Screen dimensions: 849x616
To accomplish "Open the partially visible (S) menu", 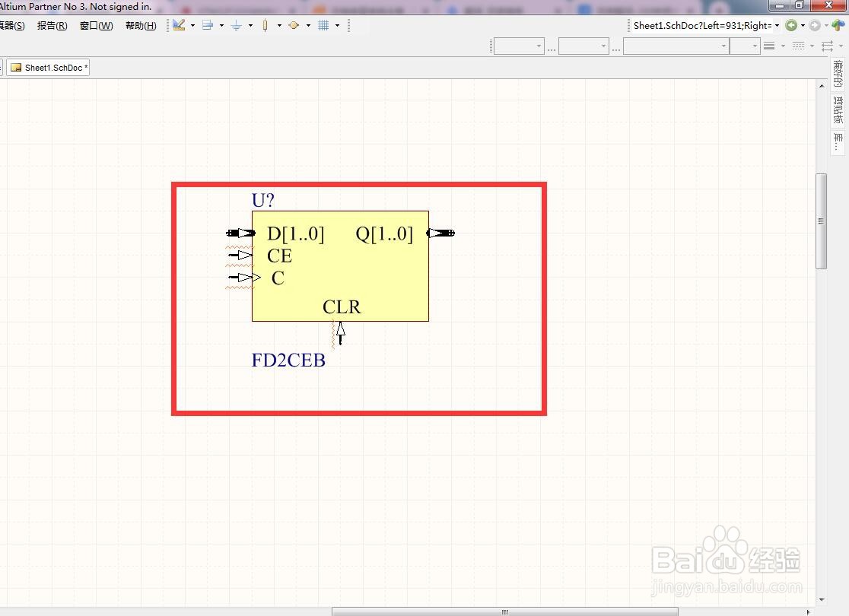I will pyautogui.click(x=12, y=25).
